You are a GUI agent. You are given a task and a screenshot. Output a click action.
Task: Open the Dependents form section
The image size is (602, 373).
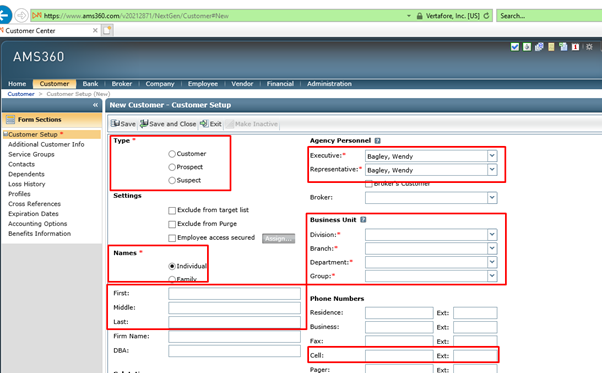click(26, 174)
